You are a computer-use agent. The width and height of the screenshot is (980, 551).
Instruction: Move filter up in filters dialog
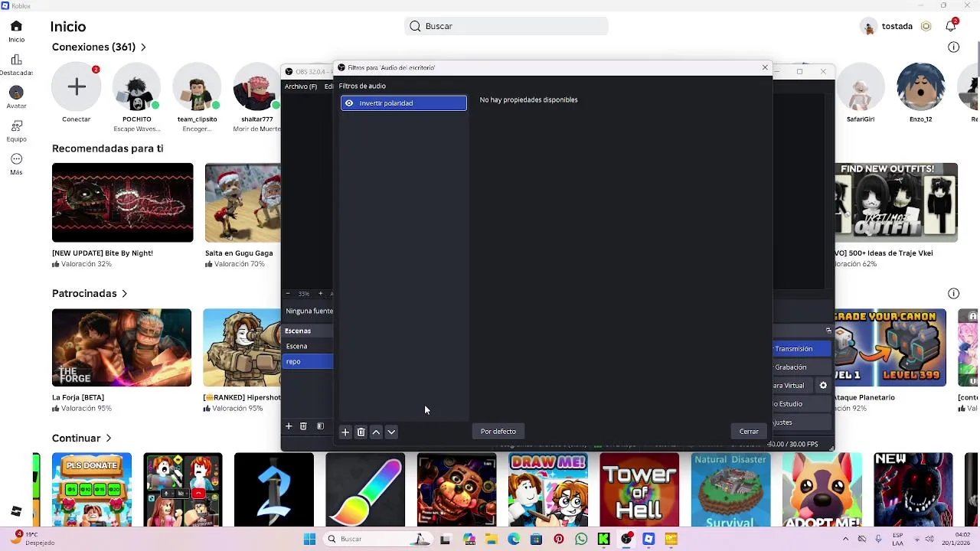click(x=376, y=432)
